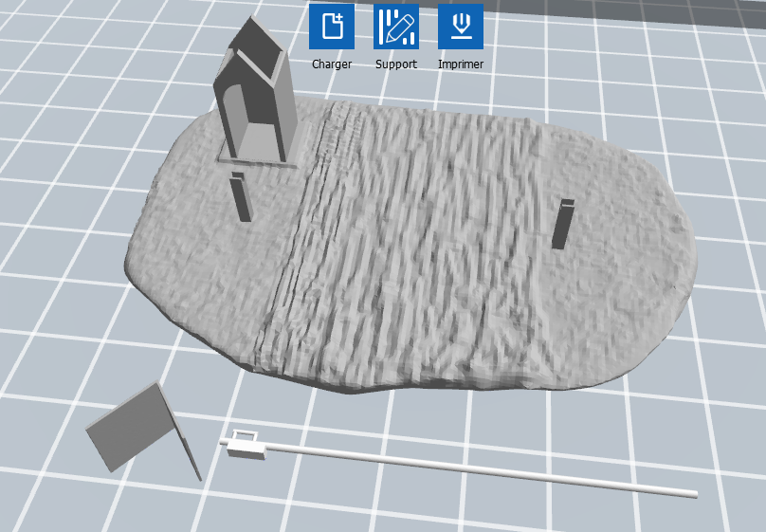The width and height of the screenshot is (766, 532).
Task: Select the small post below the sentry box
Action: pos(242,196)
